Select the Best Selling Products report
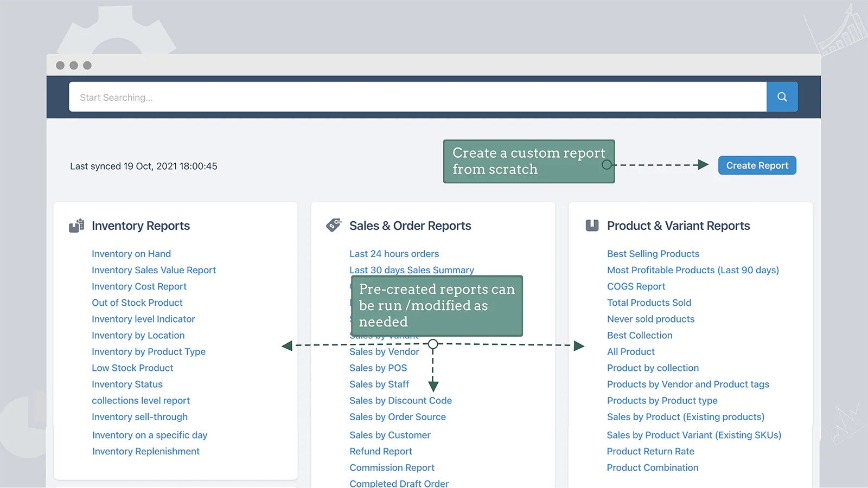This screenshot has width=868, height=488. tap(653, 254)
